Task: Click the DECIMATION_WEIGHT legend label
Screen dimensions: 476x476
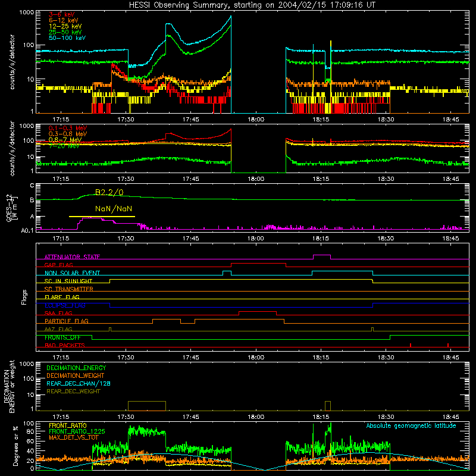Action: tap(76, 376)
